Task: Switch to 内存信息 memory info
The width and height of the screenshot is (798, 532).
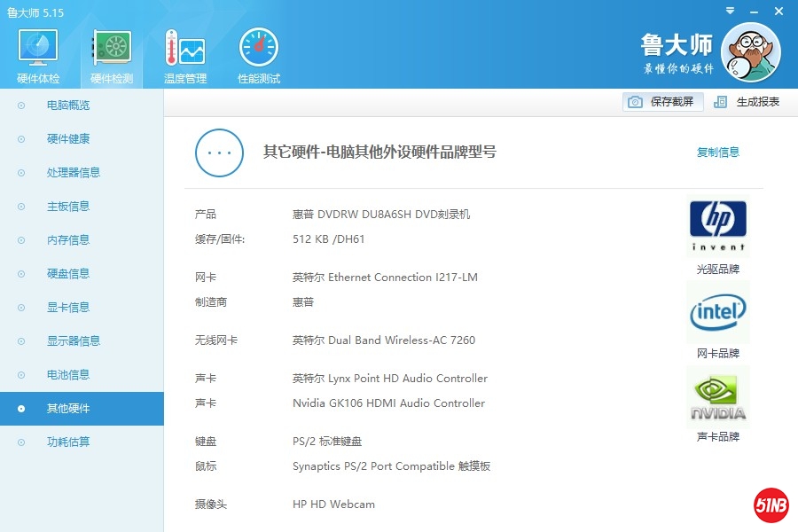Action: (x=68, y=240)
